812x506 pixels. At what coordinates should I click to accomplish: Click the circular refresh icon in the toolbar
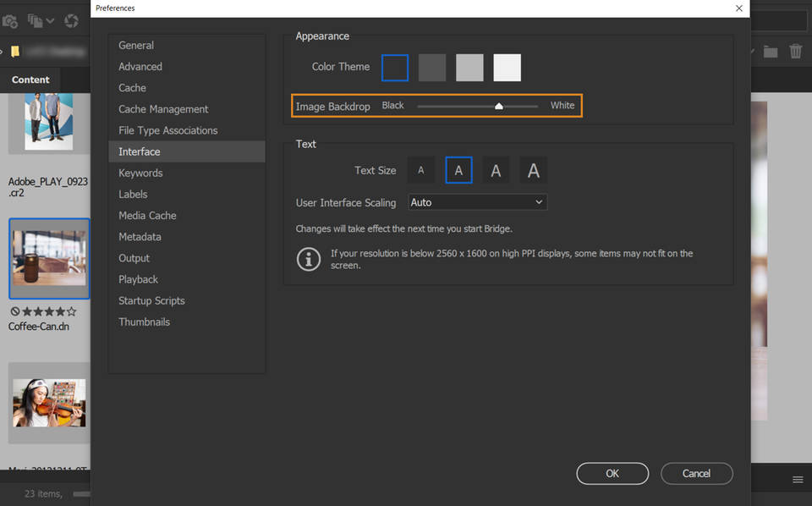click(72, 21)
